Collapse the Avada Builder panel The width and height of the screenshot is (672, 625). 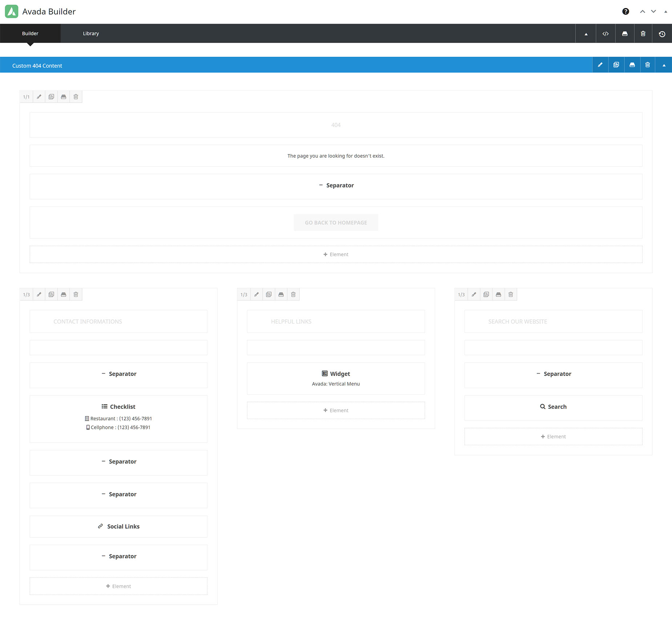(x=665, y=12)
